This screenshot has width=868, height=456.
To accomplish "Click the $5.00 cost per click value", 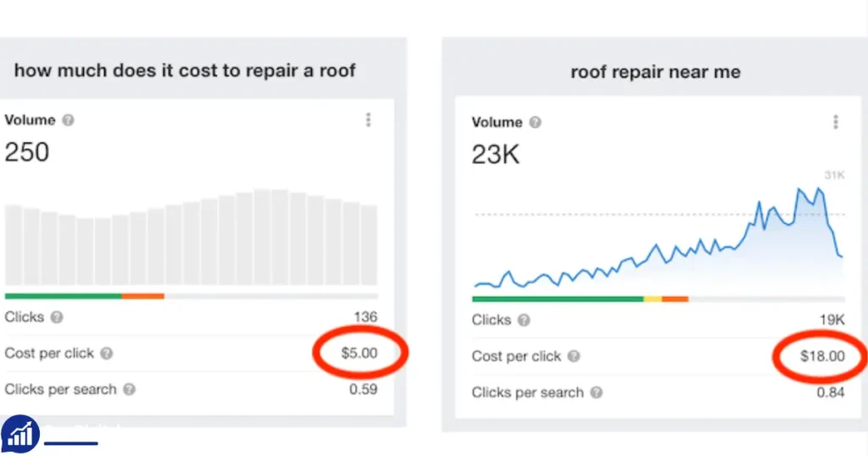I will pos(359,353).
